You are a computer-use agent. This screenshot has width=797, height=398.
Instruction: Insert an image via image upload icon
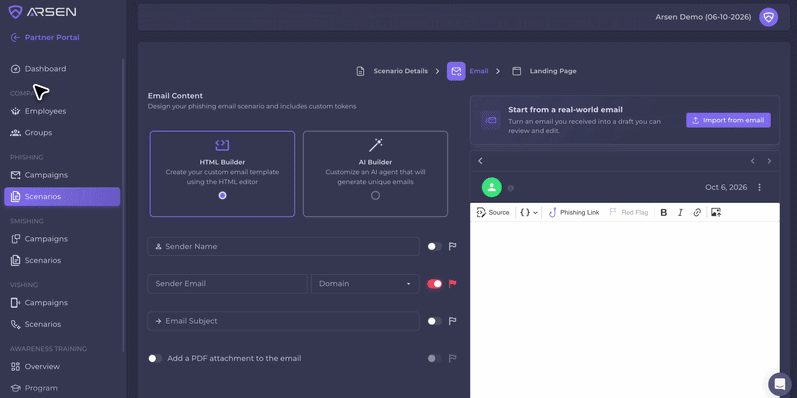point(716,212)
